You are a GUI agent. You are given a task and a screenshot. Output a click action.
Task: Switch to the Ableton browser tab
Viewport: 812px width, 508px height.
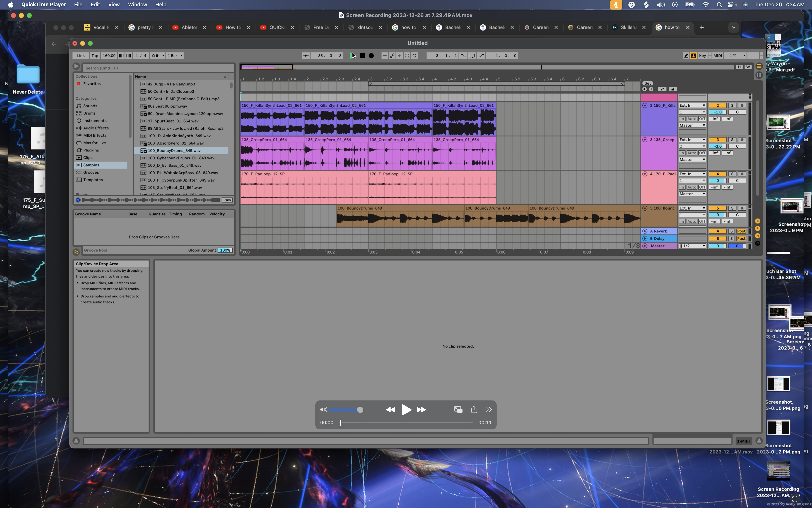click(x=190, y=28)
